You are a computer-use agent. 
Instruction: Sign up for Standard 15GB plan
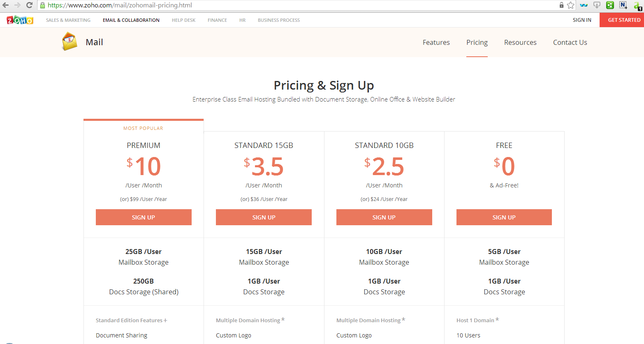pyautogui.click(x=264, y=217)
